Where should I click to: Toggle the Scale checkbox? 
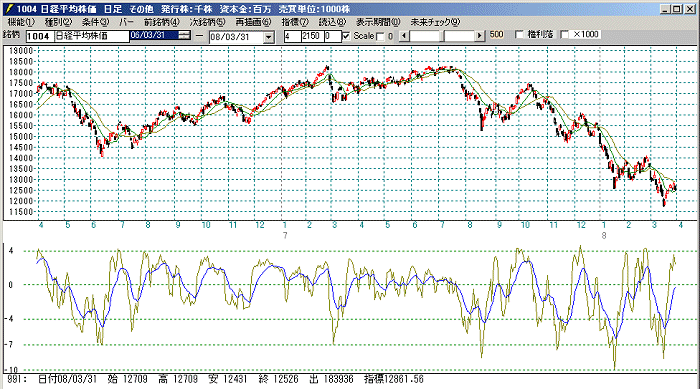(346, 36)
